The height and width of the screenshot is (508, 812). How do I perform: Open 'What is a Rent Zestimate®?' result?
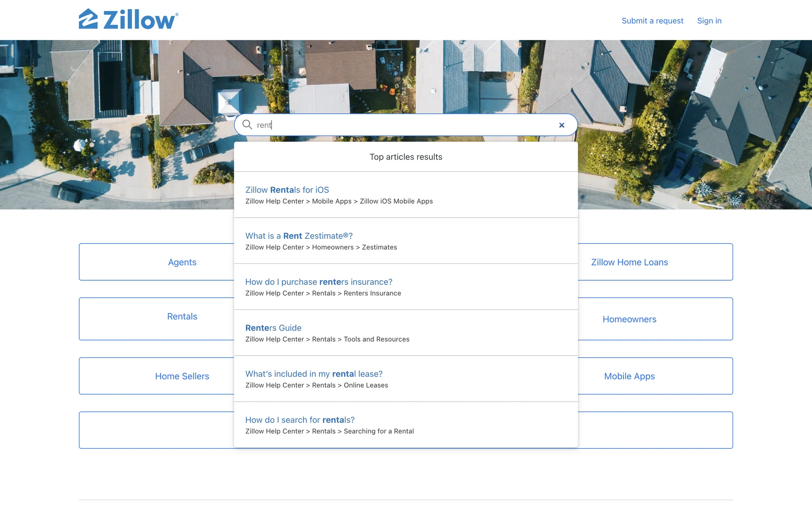299,236
